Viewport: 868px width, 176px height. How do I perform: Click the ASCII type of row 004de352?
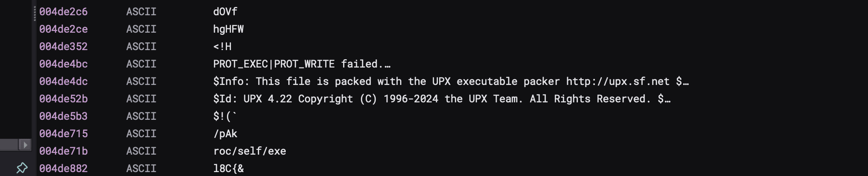point(141,47)
